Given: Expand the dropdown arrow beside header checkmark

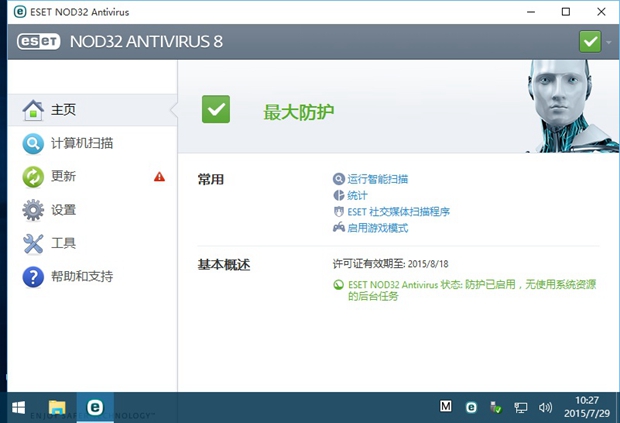Looking at the screenshot, I should [x=609, y=42].
